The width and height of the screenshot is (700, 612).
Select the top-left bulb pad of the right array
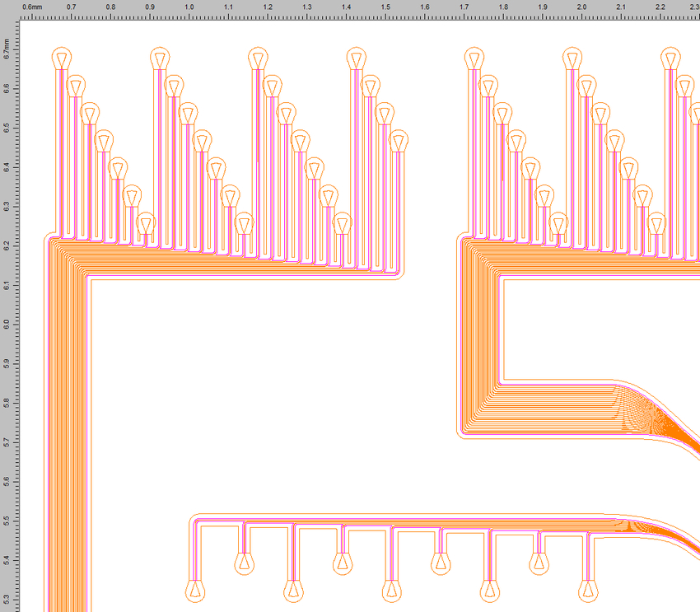[x=474, y=59]
